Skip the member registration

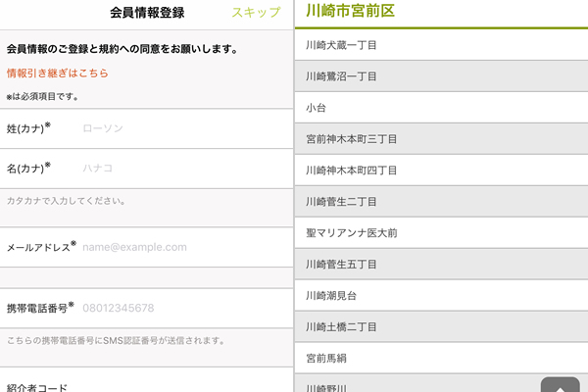coord(255,13)
